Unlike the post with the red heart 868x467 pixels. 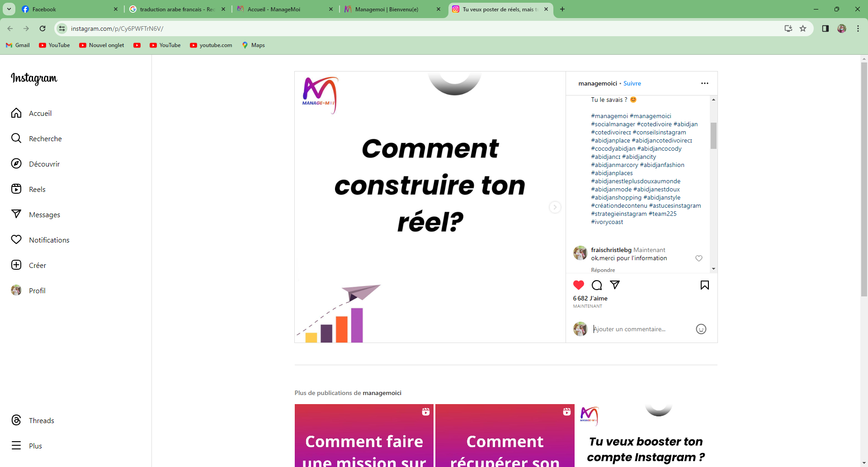[x=579, y=285]
